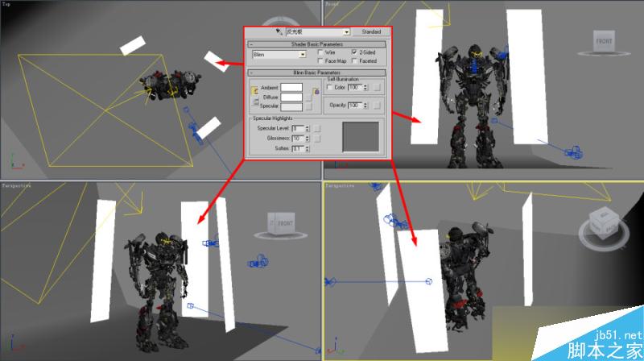
Task: Click the Opacity value field
Action: (355, 106)
